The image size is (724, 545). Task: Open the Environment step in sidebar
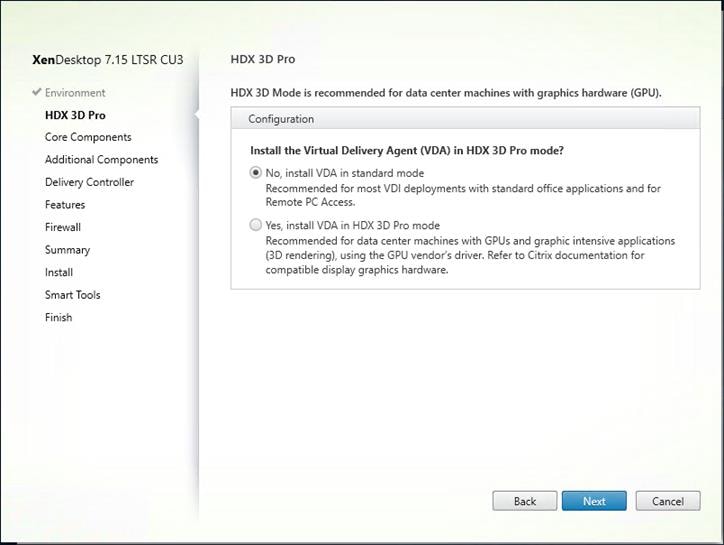click(75, 93)
